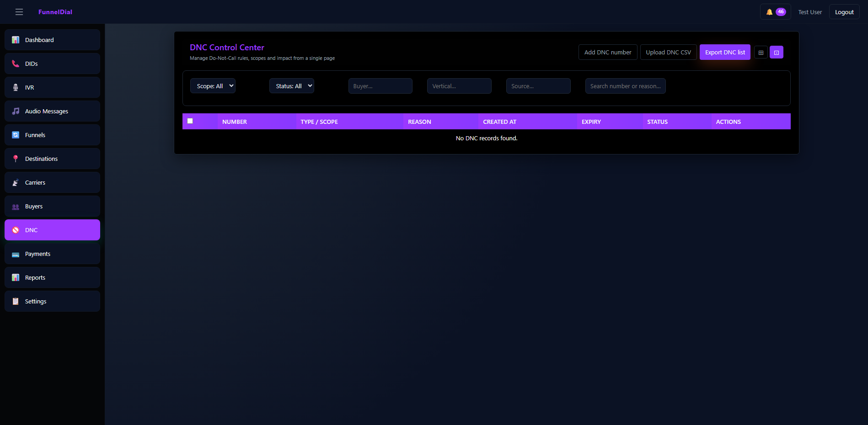The height and width of the screenshot is (425, 868).
Task: Click the Destinations pin icon
Action: pyautogui.click(x=16, y=159)
